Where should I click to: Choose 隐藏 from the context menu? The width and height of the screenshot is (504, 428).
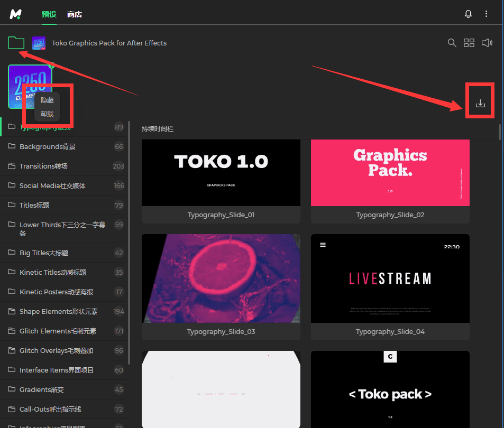(47, 100)
